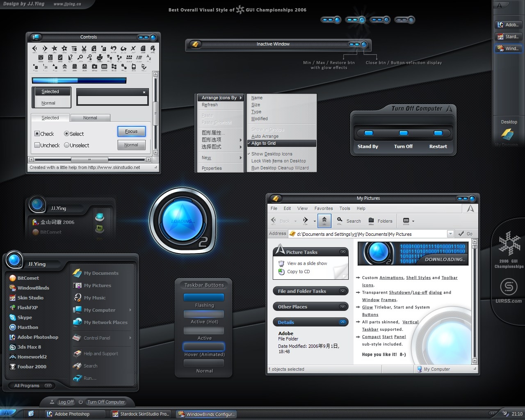Click the View as a slide show link
Screen dimensions: 525x420
tap(303, 263)
